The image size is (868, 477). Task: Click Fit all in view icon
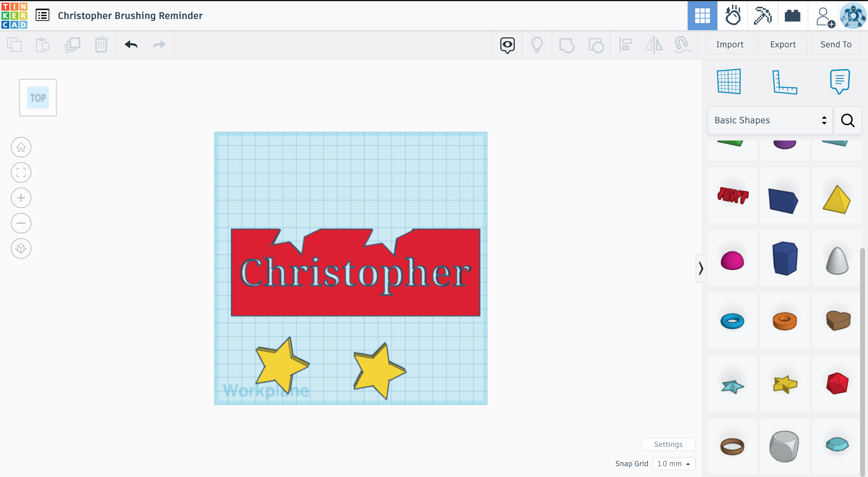tap(21, 172)
